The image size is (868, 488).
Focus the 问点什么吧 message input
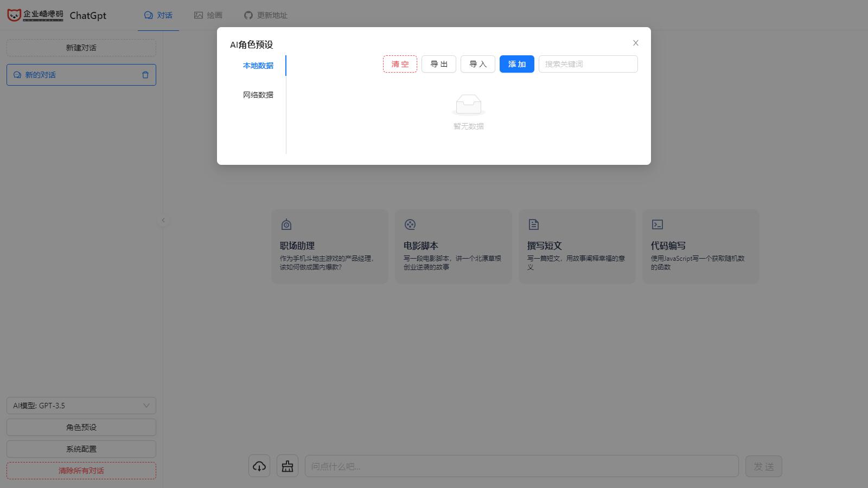(x=522, y=466)
